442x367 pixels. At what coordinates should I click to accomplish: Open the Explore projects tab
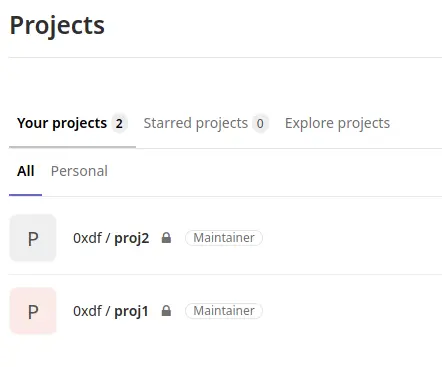(x=337, y=124)
